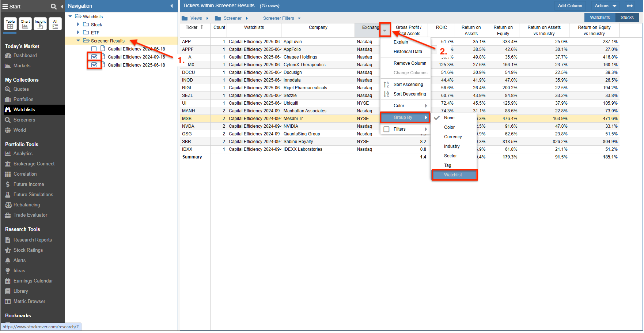Toggle full-width panel arrows icon

630,6
